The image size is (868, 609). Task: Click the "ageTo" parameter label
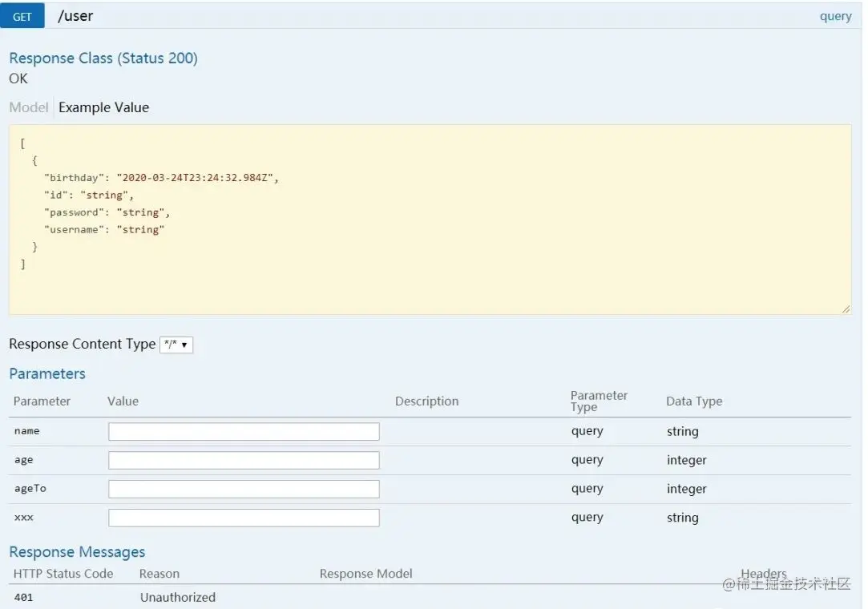30,488
